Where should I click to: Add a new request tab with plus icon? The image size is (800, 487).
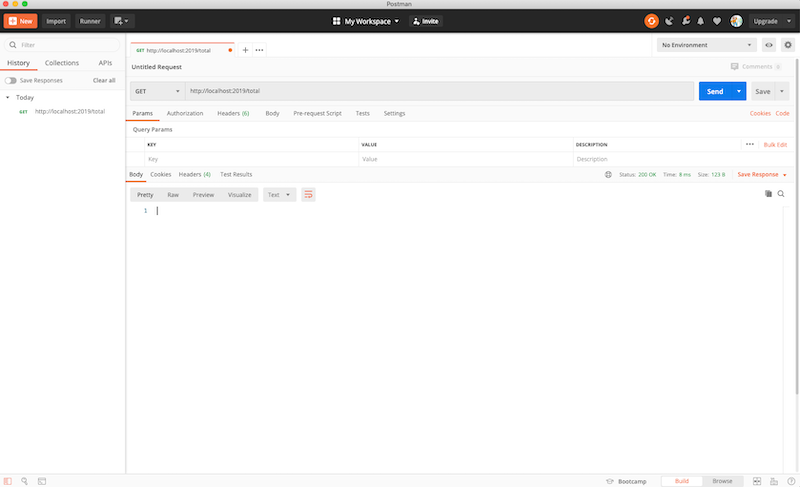(245, 50)
